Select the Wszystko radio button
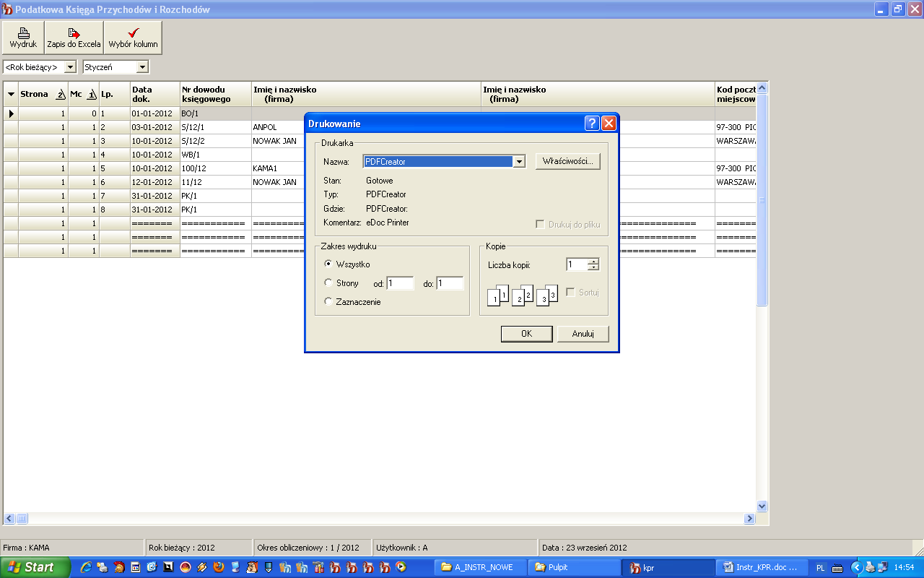924x578 pixels. click(x=328, y=264)
